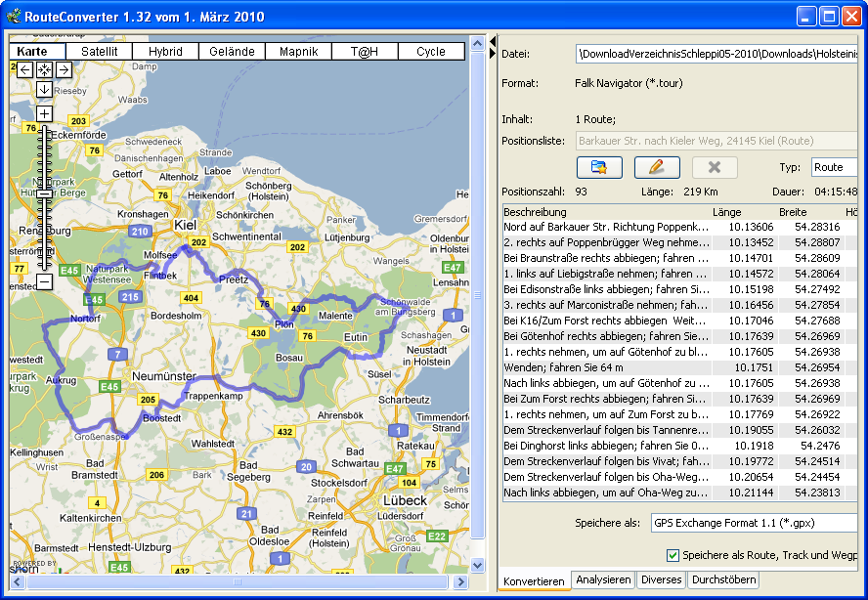This screenshot has width=868, height=600.
Task: Click the add position list folder icon
Action: point(599,167)
